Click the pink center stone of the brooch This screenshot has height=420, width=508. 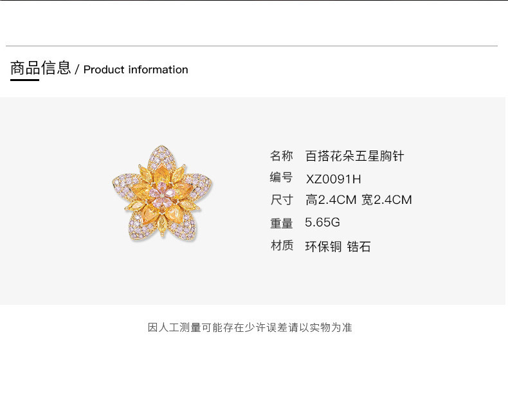click(x=161, y=194)
